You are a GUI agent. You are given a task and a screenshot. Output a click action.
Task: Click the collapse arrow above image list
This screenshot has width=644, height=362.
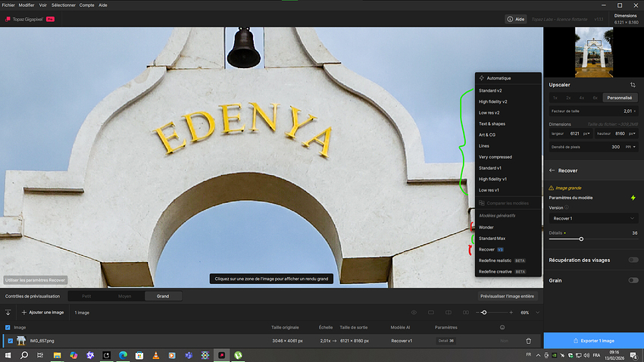tap(8, 312)
